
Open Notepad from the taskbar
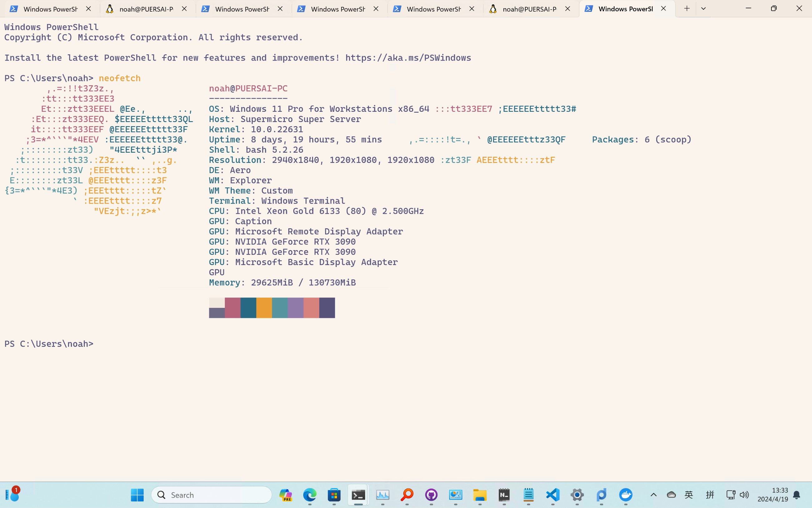click(x=528, y=495)
